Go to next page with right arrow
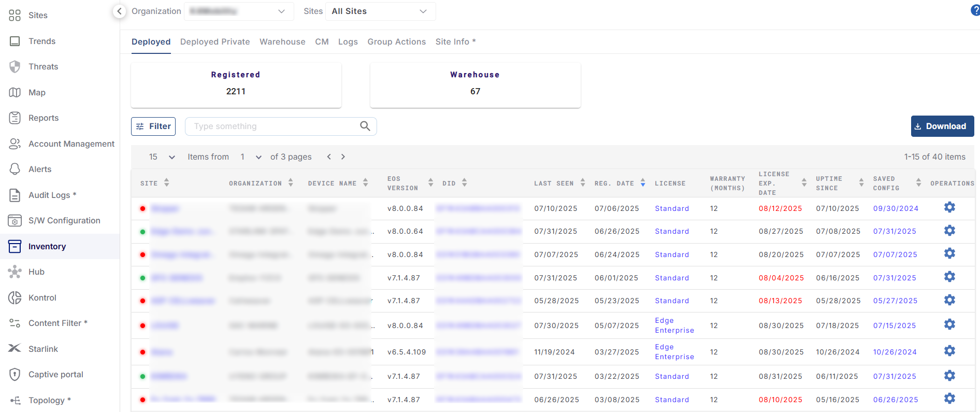The height and width of the screenshot is (412, 980). [x=343, y=157]
